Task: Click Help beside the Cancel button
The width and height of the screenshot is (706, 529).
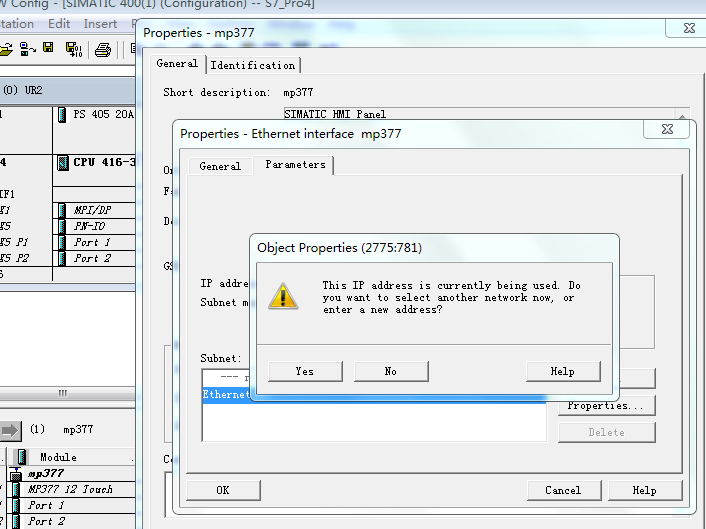Action: (645, 490)
